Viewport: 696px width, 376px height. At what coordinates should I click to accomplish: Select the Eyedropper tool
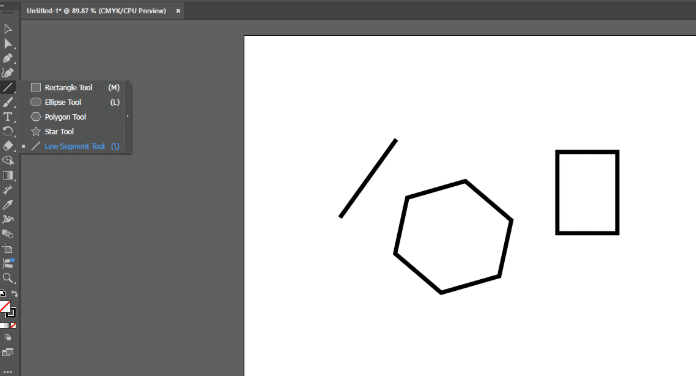click(x=8, y=205)
